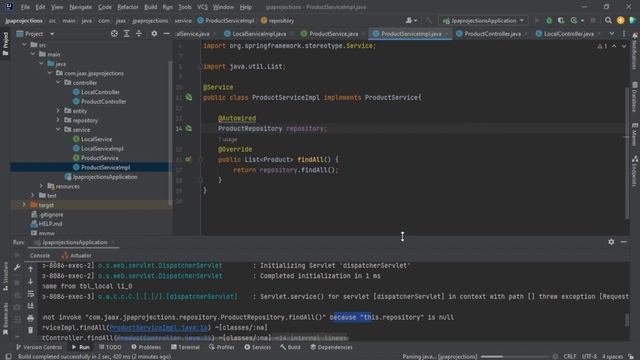
Task: Hide the Run panel with minus icon
Action: 624,242
